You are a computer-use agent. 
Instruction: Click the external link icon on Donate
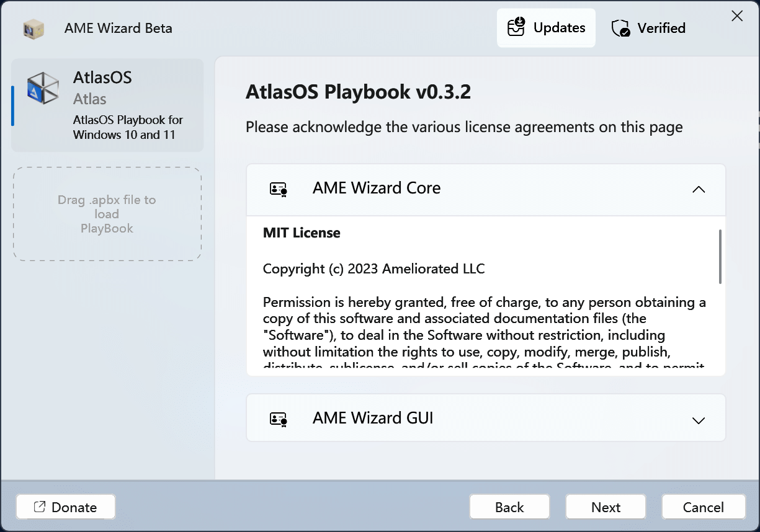(x=39, y=507)
